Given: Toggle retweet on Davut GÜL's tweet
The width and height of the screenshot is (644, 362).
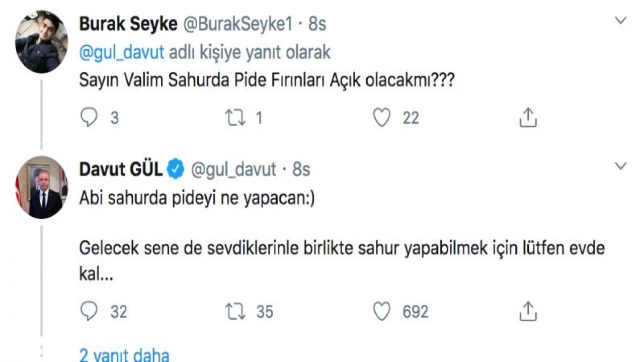Looking at the screenshot, I should (234, 311).
